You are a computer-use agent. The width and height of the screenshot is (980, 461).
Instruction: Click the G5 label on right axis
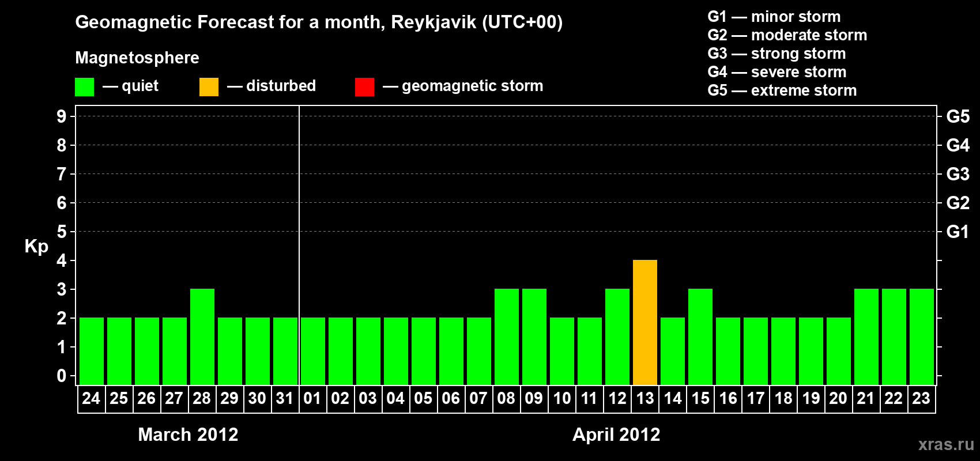(958, 116)
